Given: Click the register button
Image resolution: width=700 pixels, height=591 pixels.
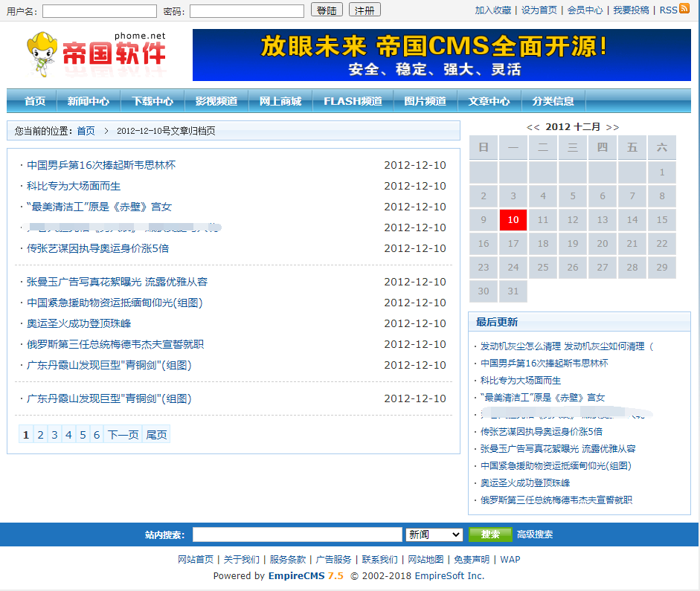Looking at the screenshot, I should click(x=365, y=10).
